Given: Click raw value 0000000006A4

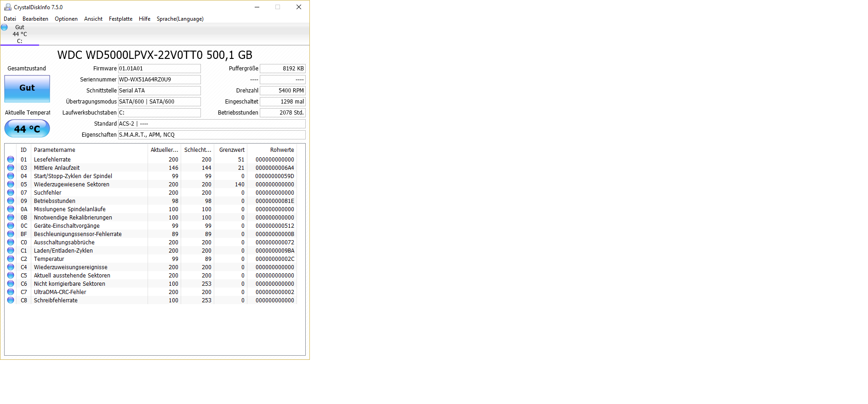Looking at the screenshot, I should (275, 168).
